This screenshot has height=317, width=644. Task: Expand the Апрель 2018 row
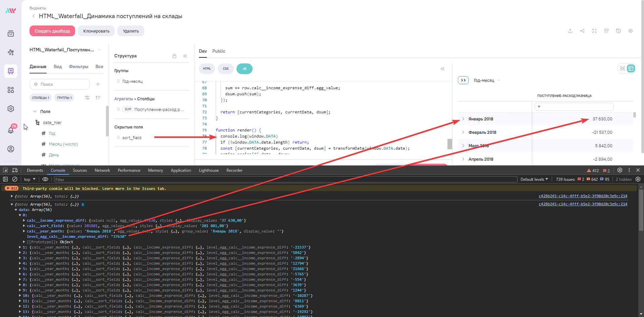coord(463,159)
